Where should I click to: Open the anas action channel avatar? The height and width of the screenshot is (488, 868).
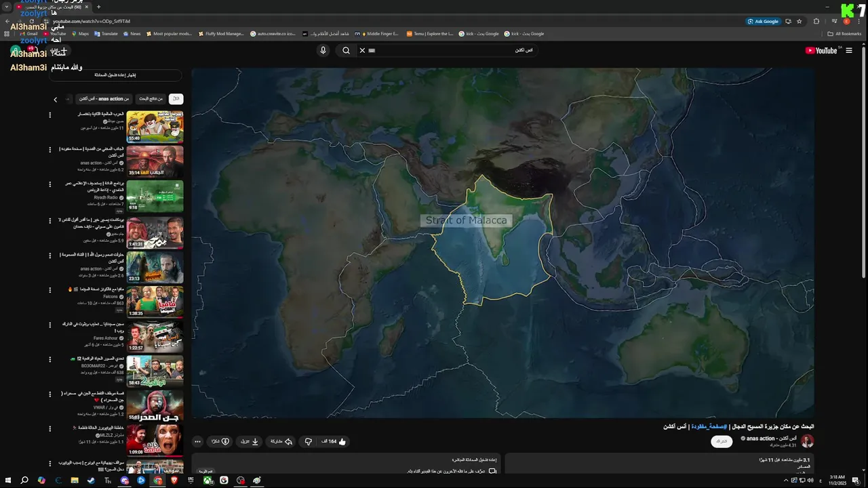807,441
